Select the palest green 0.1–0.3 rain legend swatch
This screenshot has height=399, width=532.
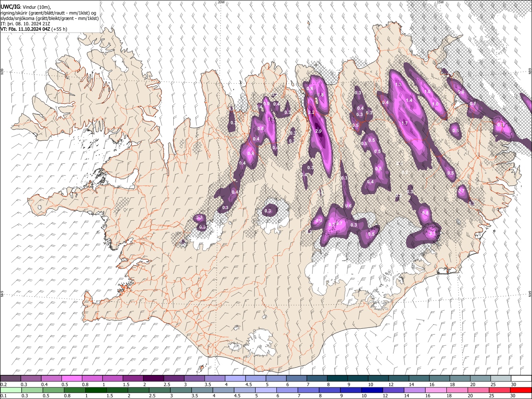(x=11, y=390)
